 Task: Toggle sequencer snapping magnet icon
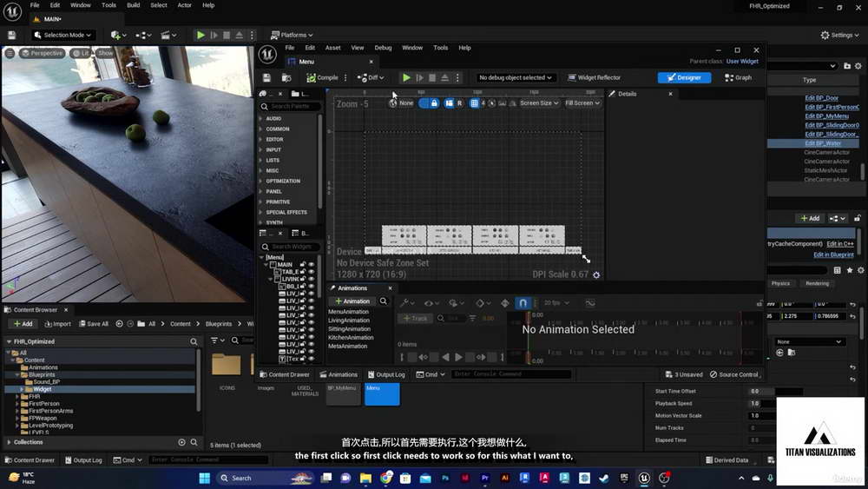tap(523, 303)
